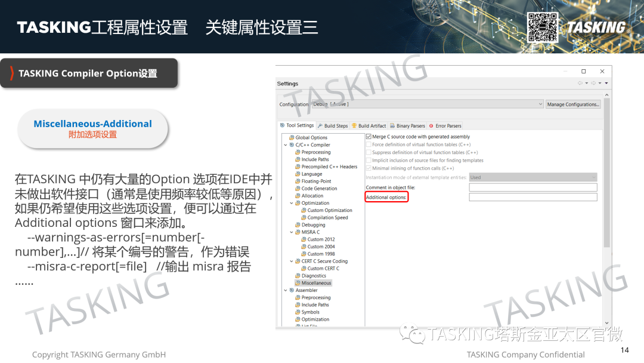Click the Allocation option icon

(x=298, y=196)
